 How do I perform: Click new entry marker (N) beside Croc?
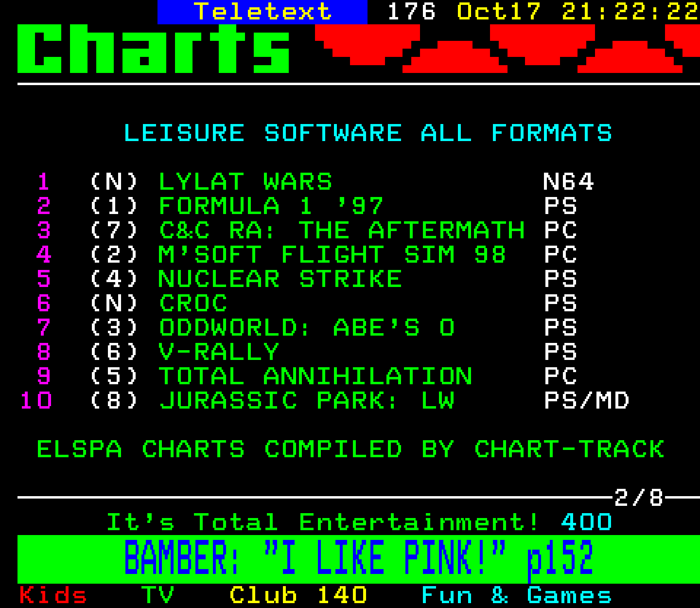coord(114,304)
